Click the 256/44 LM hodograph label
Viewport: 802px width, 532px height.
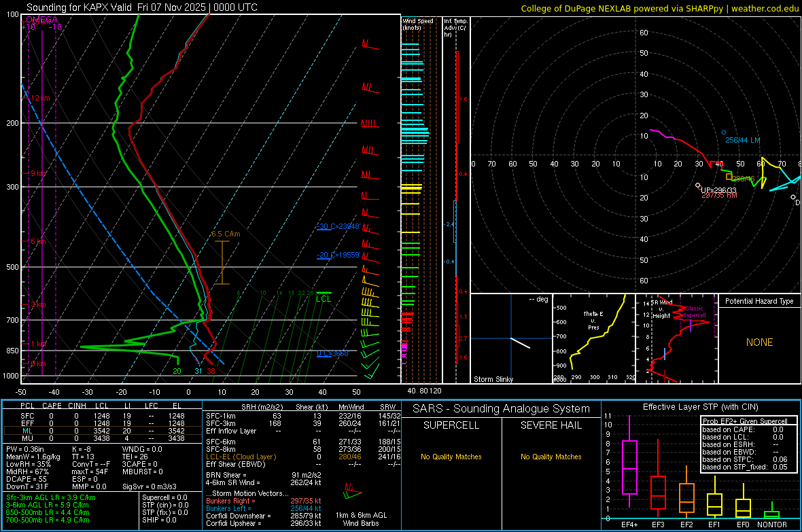coord(743,140)
